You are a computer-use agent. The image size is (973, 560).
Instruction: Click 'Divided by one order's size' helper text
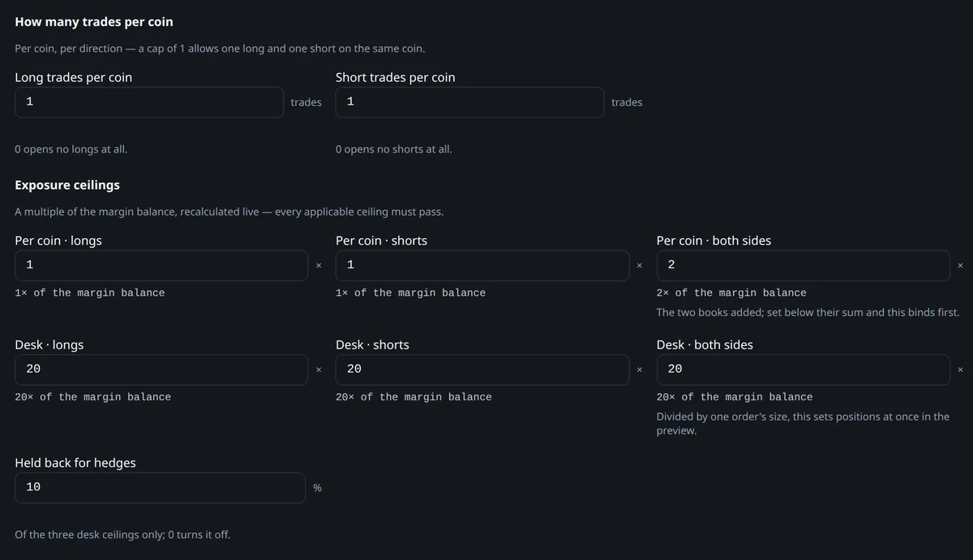[803, 423]
